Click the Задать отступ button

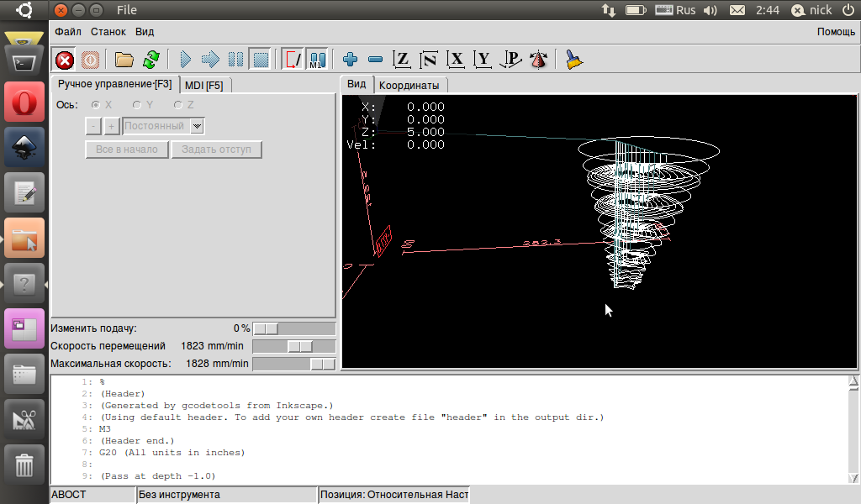[217, 150]
